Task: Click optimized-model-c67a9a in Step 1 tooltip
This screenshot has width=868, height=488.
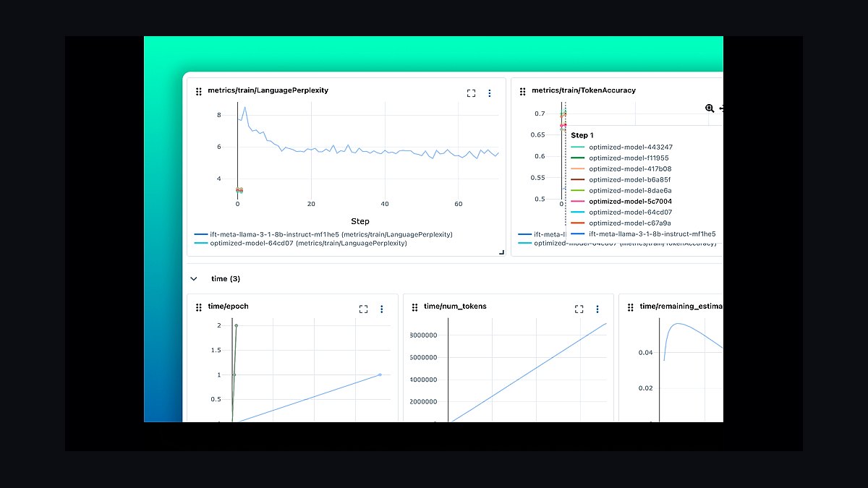Action: coord(622,223)
